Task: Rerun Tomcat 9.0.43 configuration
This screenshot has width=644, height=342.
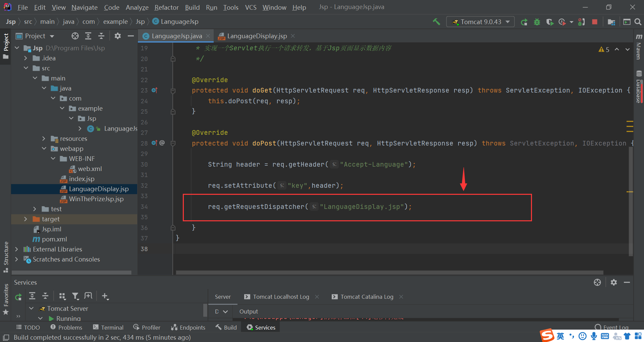Action: (x=524, y=22)
